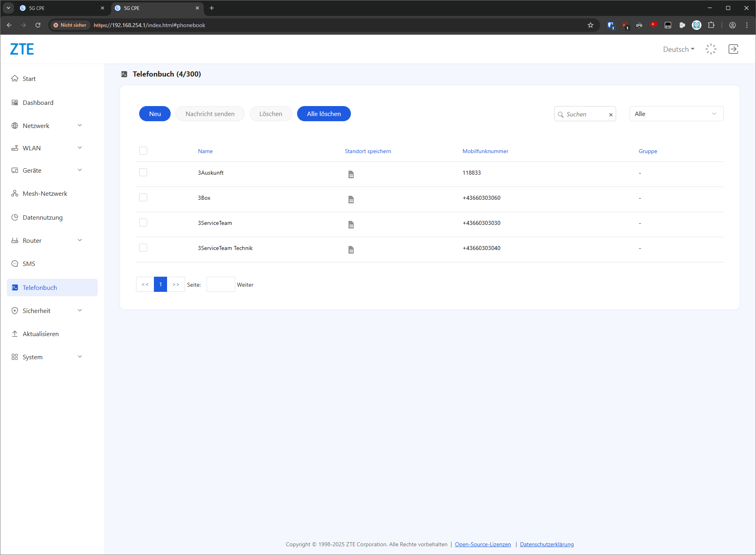Image resolution: width=756 pixels, height=555 pixels.
Task: Click the magnifier icon in search box
Action: click(x=561, y=114)
